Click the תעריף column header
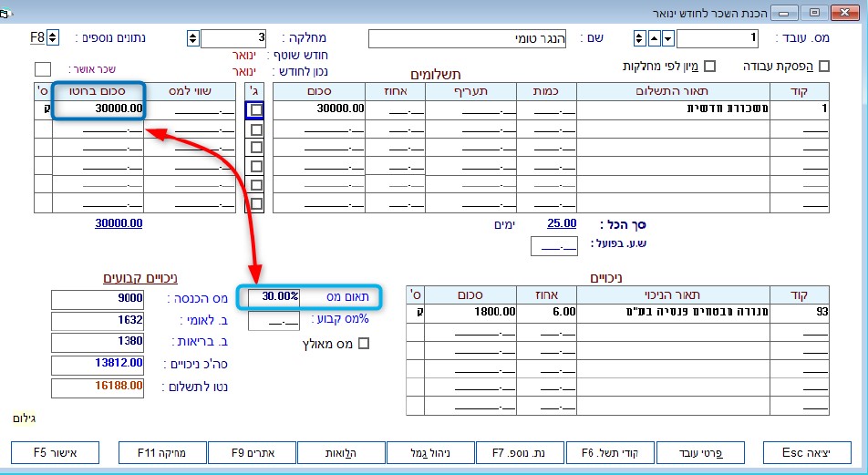 471,91
